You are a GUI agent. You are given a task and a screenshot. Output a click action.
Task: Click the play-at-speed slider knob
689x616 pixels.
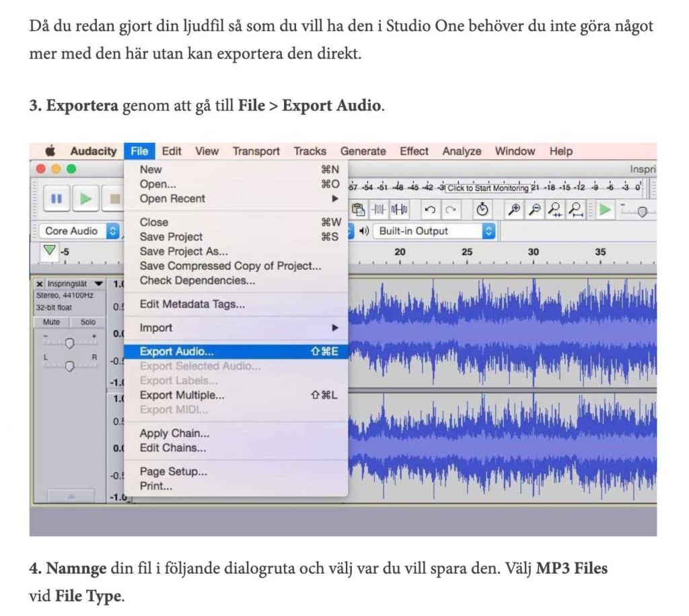(x=642, y=212)
